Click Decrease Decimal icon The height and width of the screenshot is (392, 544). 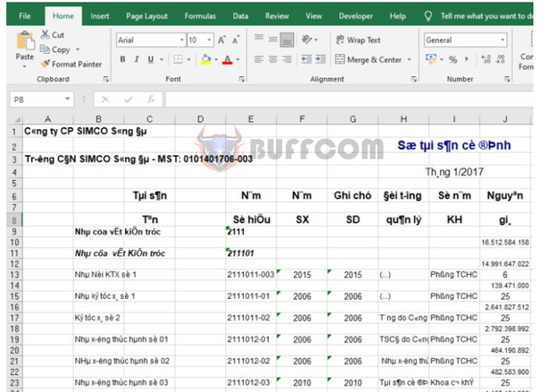click(500, 59)
